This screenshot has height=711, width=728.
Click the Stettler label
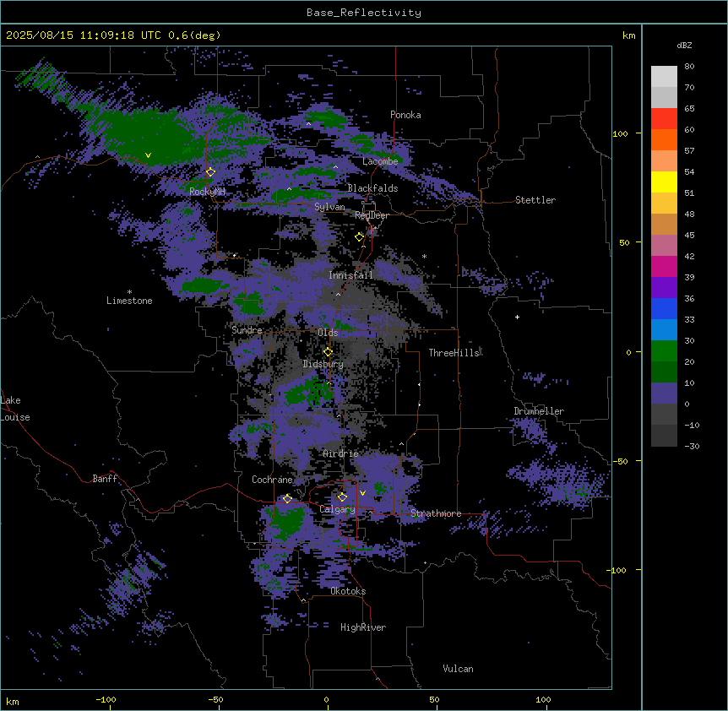535,200
